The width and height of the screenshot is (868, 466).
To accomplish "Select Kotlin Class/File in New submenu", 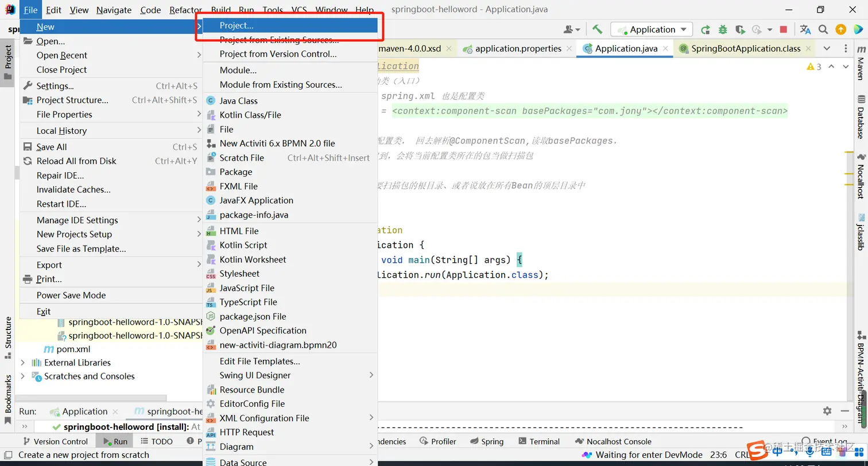I will point(290,115).
